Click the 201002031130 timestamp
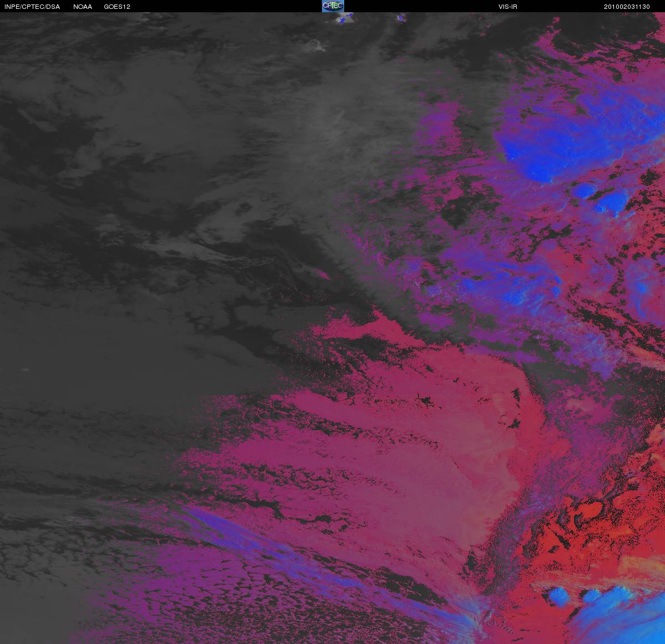 [x=627, y=7]
